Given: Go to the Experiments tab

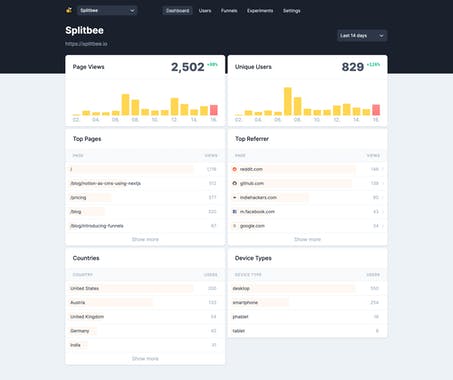Looking at the screenshot, I should (260, 11).
